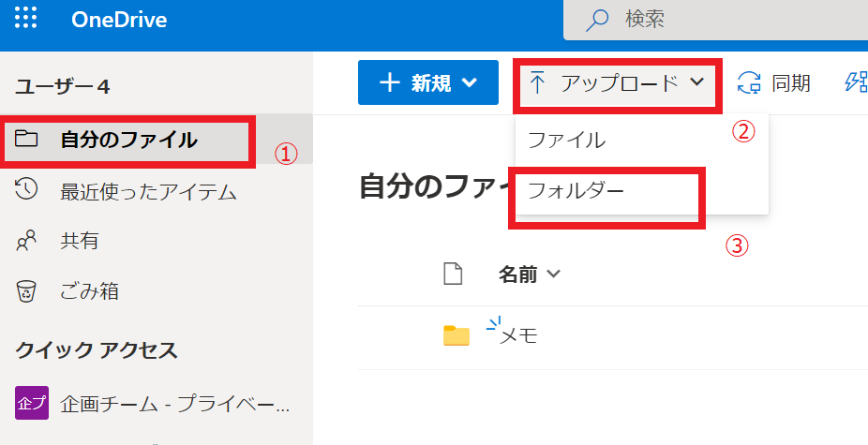Open the メモ folder
Viewport: 868px width, 445px height.
518,336
